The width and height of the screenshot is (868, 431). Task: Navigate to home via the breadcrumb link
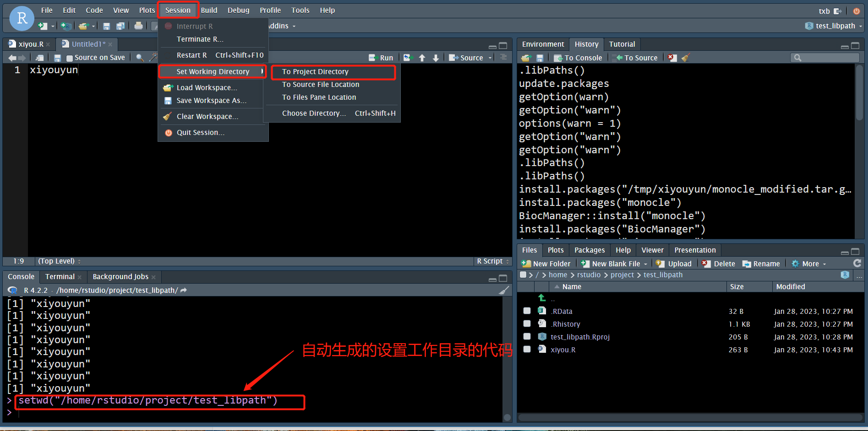558,275
